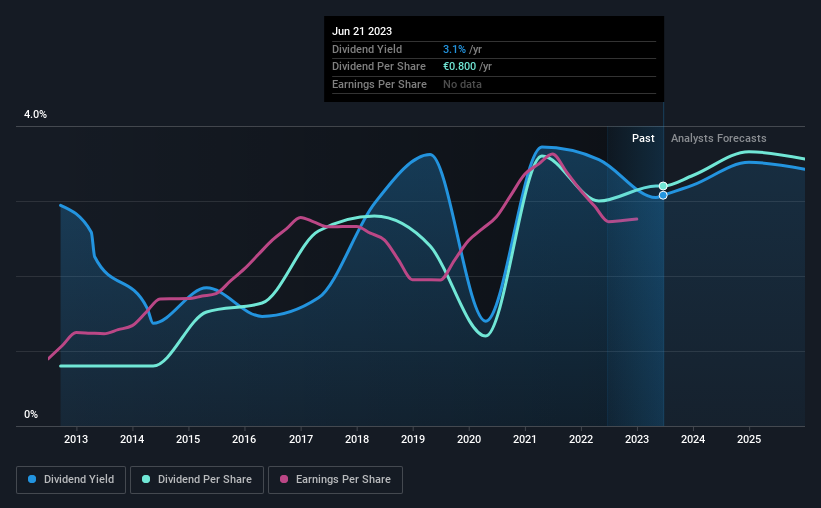
Task: Click the 2020 x-axis label
Action: tap(469, 439)
